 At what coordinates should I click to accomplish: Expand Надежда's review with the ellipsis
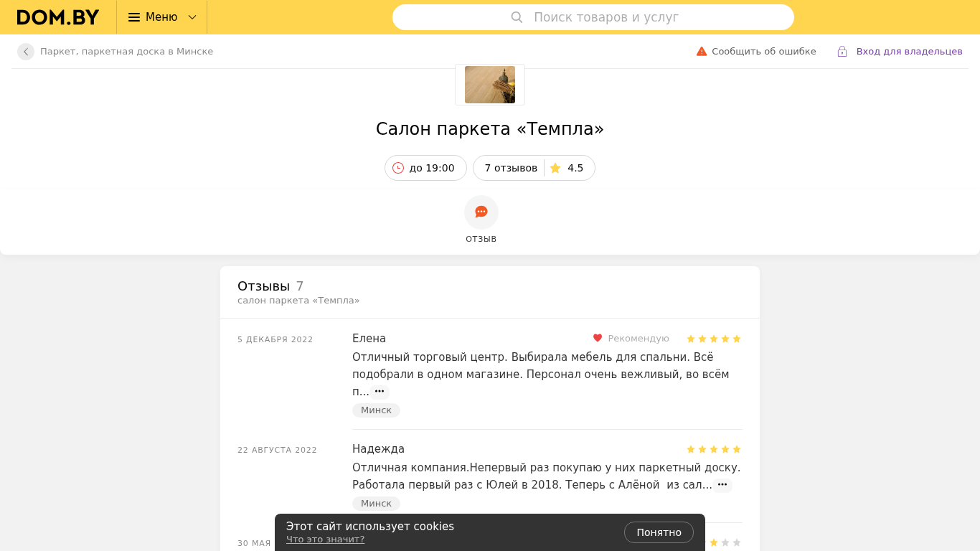click(722, 485)
